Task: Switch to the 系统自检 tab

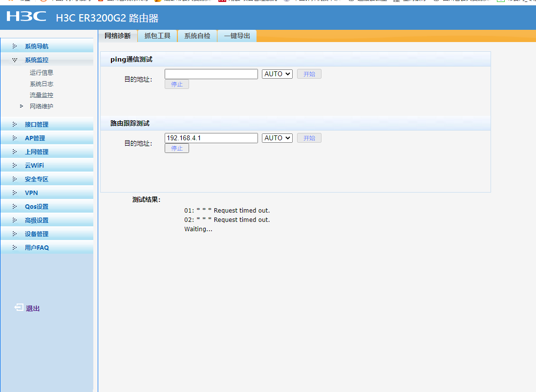Action: [x=197, y=36]
